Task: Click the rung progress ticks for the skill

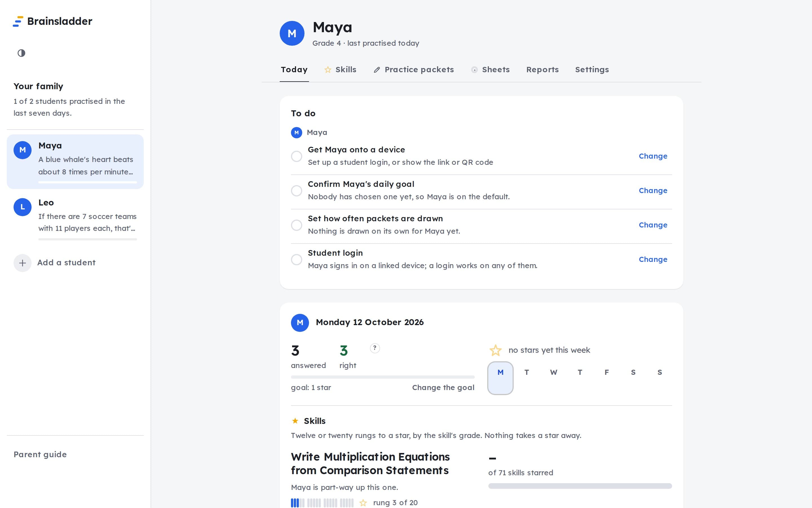Action: click(x=322, y=503)
